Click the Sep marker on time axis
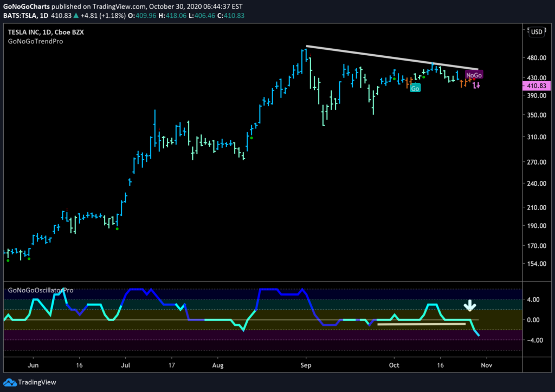This screenshot has width=555, height=392. click(x=306, y=365)
